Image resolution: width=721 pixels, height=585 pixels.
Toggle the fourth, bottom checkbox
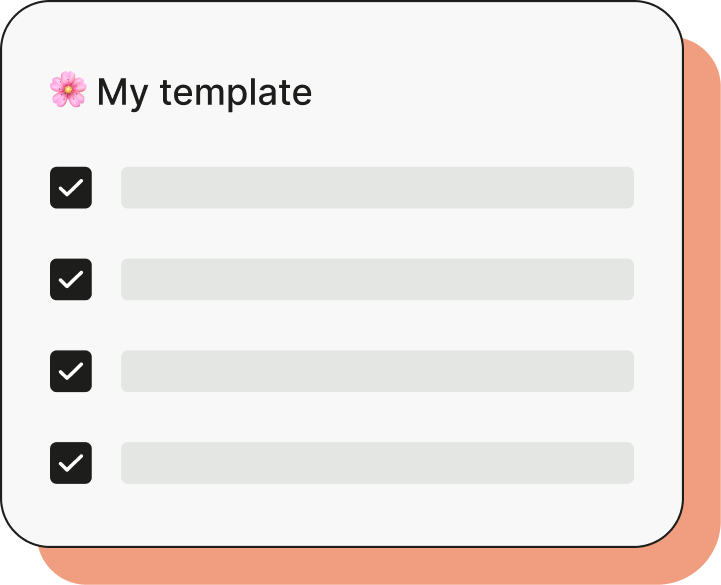point(71,463)
